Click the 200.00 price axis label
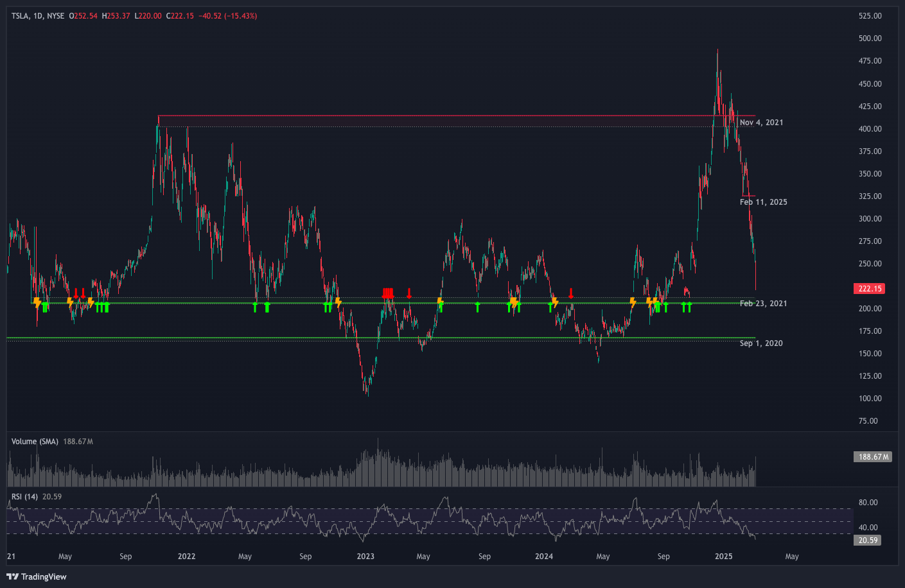The image size is (905, 588). (x=870, y=309)
